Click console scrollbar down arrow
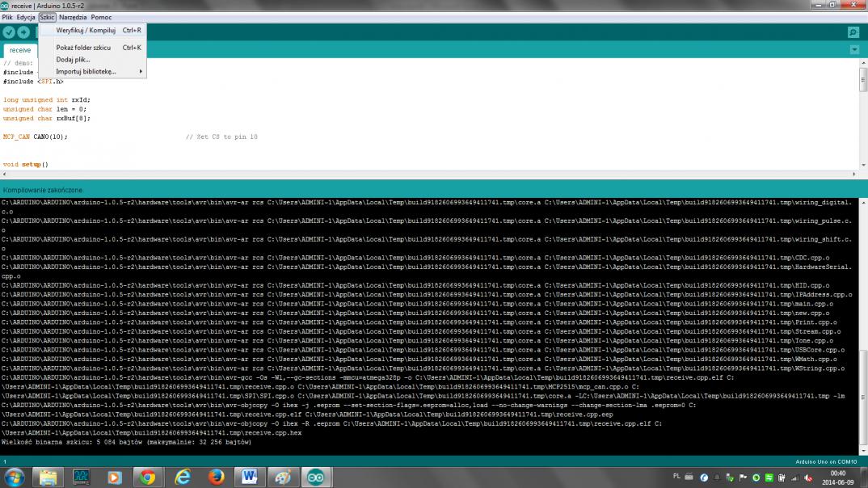 (863, 451)
